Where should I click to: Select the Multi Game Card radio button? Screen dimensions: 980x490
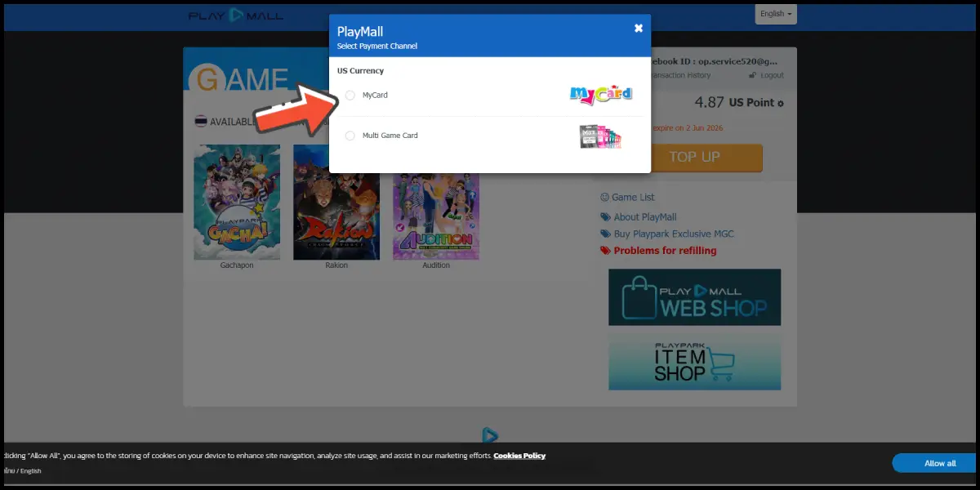(x=350, y=136)
